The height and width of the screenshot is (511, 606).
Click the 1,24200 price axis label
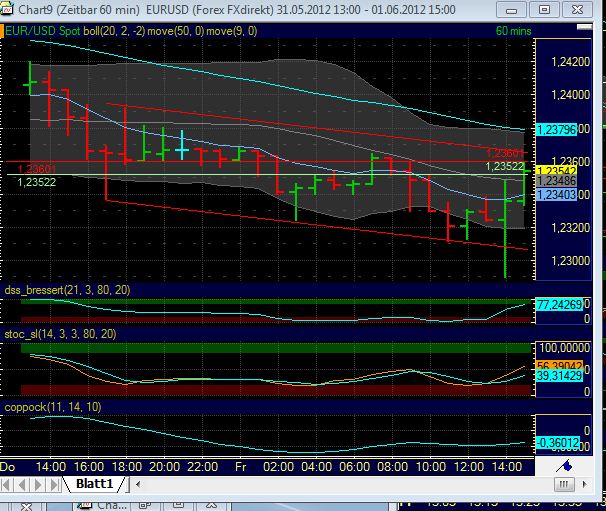point(570,61)
